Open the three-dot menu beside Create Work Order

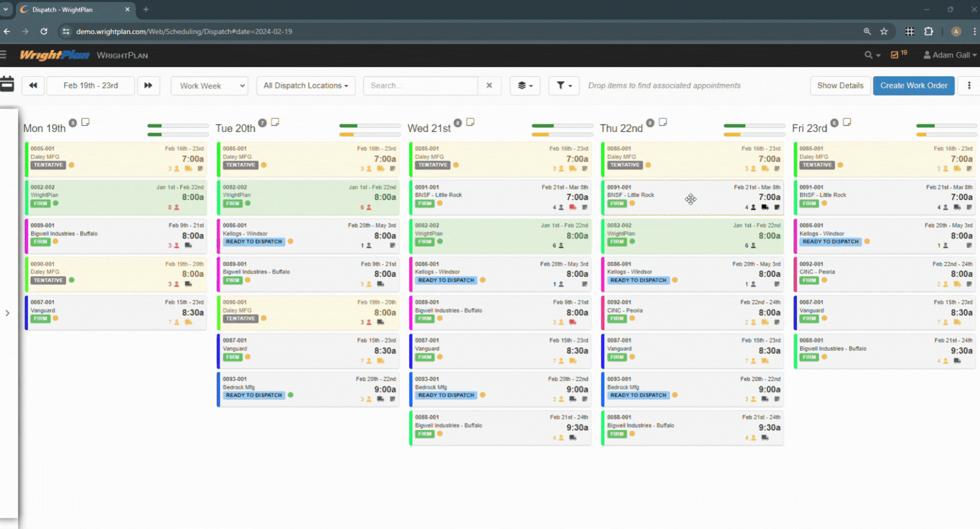969,85
